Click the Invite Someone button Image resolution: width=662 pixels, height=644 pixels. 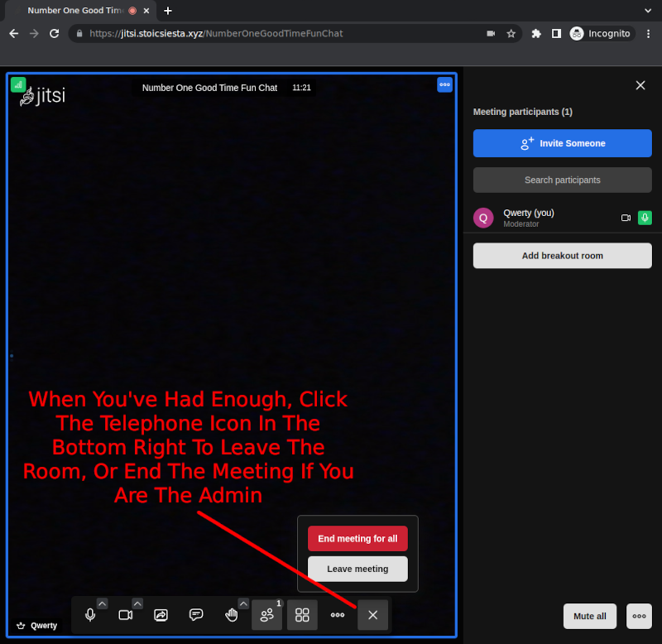(x=562, y=143)
